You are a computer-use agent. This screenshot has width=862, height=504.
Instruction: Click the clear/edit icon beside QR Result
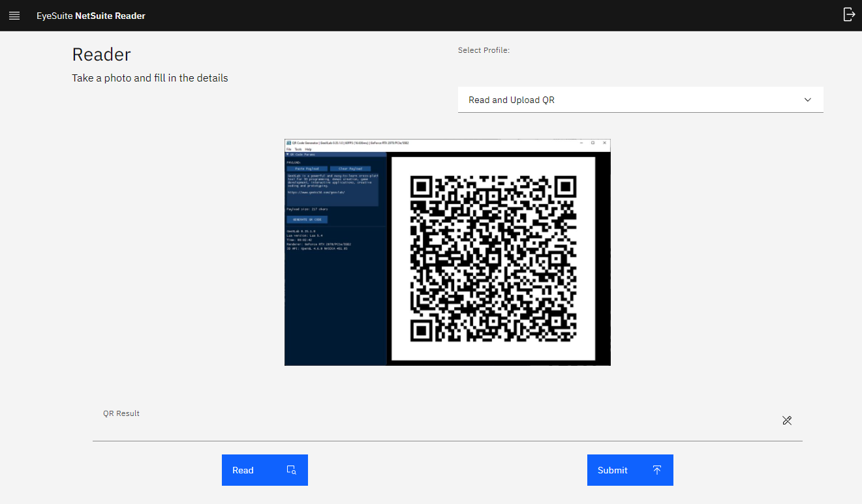coord(787,421)
